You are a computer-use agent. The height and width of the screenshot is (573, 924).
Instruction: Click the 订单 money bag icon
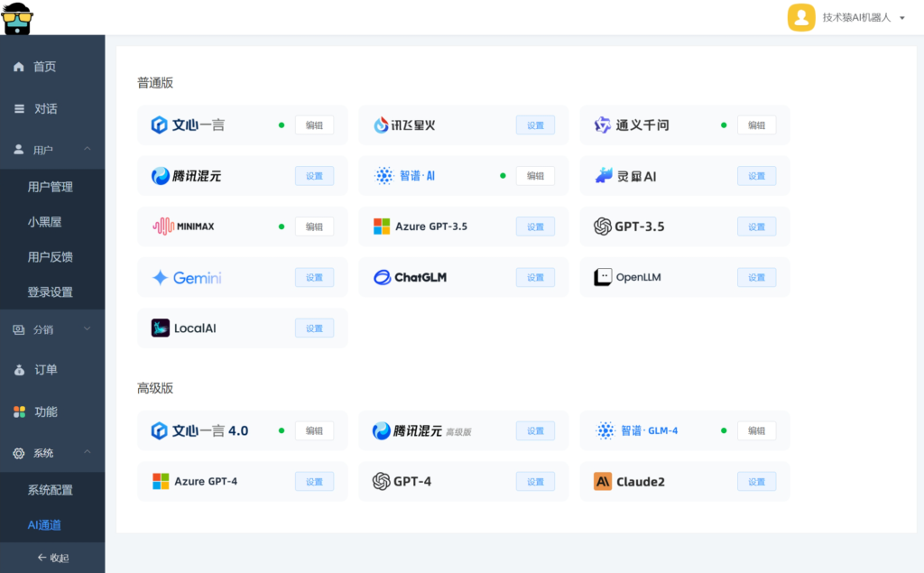pos(19,370)
